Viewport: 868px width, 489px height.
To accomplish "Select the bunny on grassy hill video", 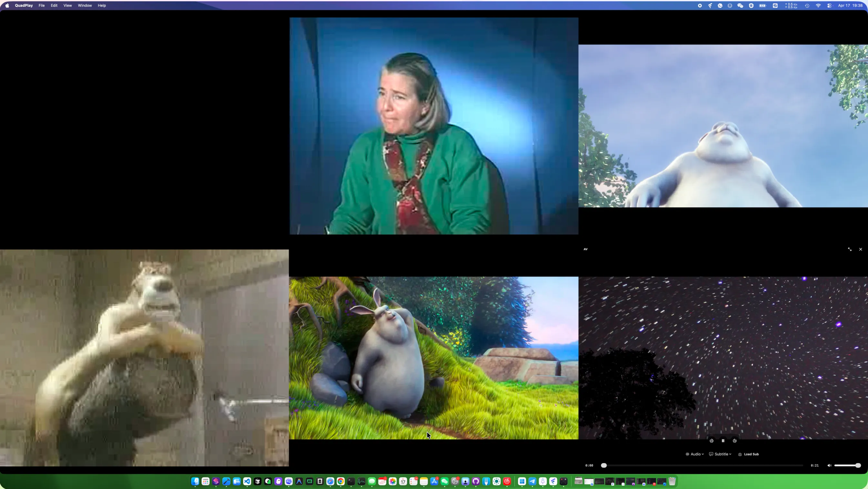I will [x=434, y=358].
